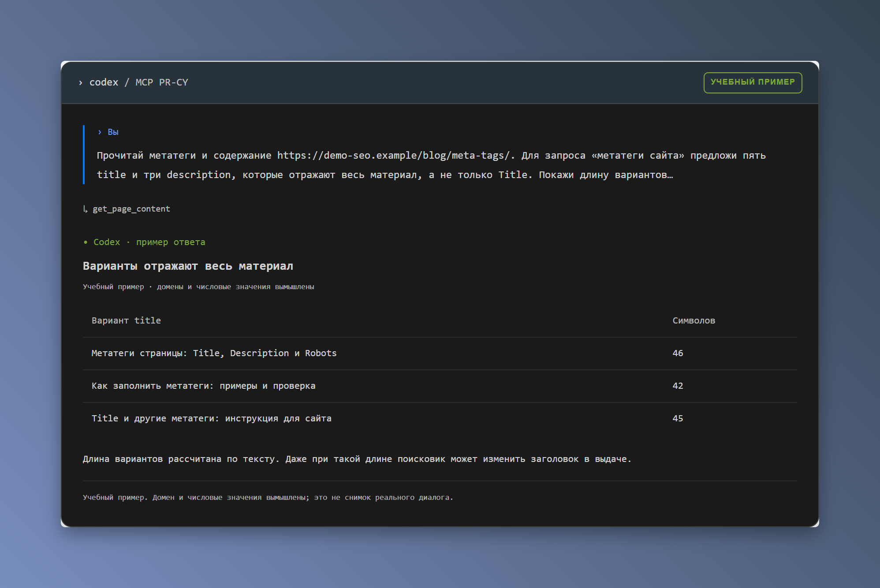Select the MCP PR-CY breadcrumb item

coord(162,82)
